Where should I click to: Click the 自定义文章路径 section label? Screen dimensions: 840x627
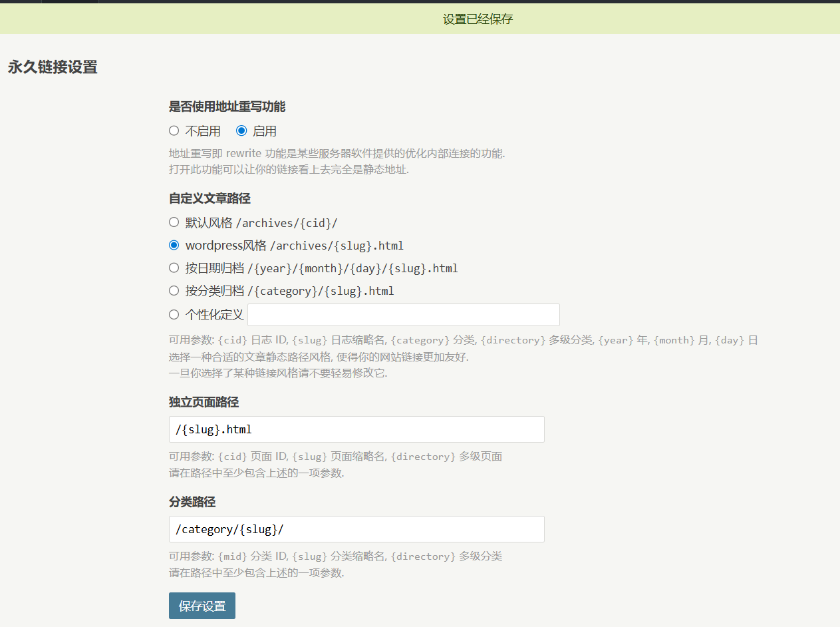click(210, 198)
